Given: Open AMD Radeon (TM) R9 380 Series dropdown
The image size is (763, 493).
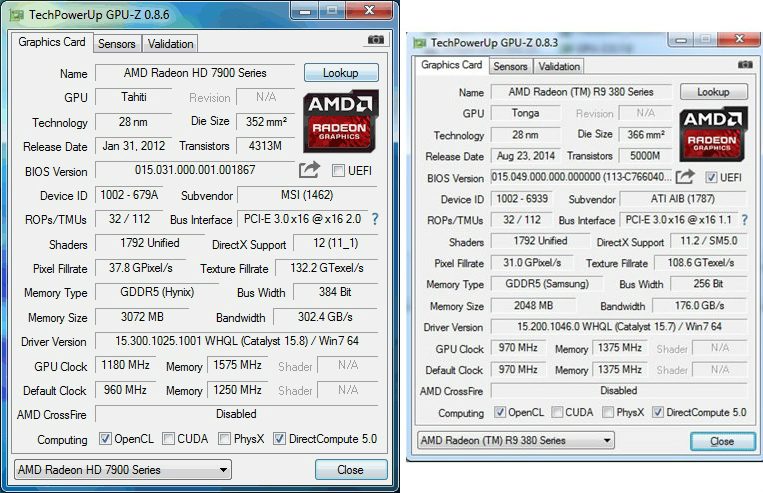Looking at the screenshot, I should (x=516, y=440).
